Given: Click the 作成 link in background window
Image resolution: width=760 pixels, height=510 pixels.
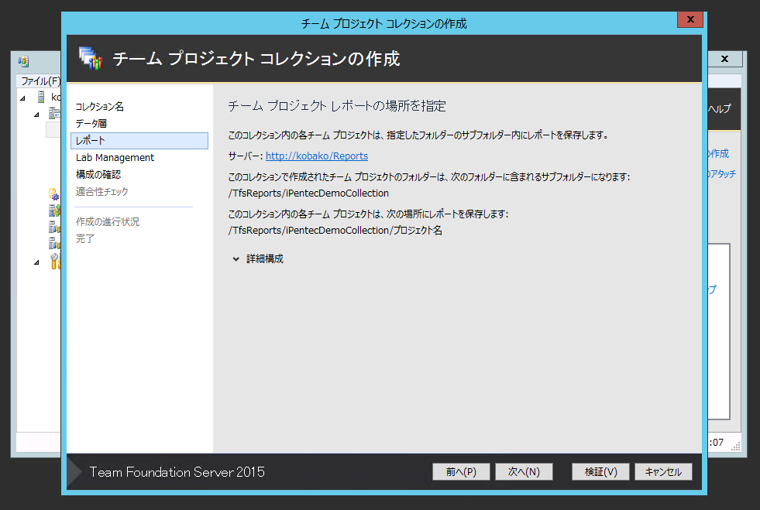Looking at the screenshot, I should [x=719, y=154].
